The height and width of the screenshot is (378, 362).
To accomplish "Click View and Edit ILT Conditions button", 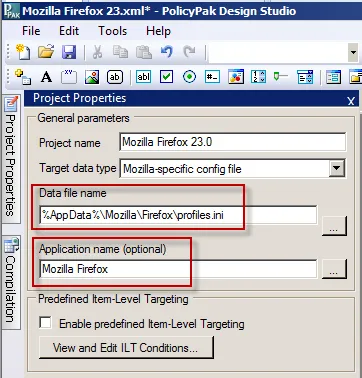I will [x=126, y=348].
